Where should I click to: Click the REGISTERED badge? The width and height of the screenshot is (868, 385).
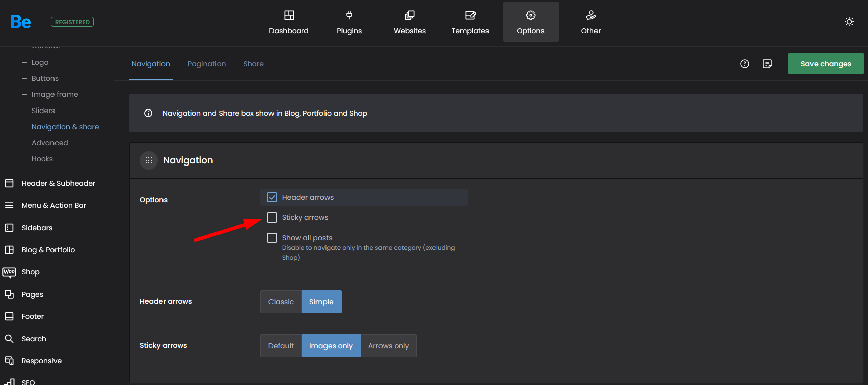[x=72, y=22]
